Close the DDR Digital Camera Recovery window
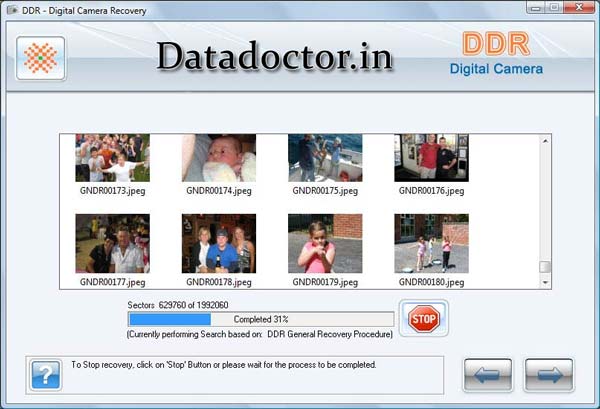The width and height of the screenshot is (600, 409). 579,8
